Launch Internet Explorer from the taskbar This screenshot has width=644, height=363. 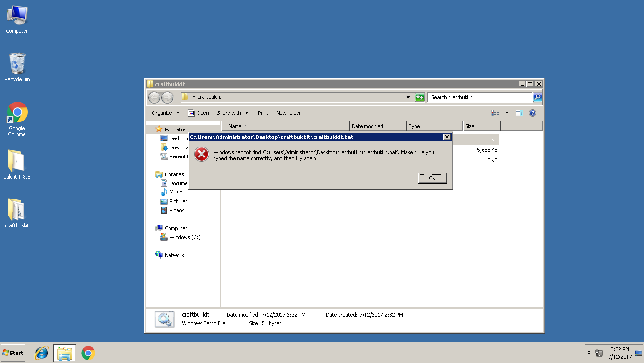point(42,353)
